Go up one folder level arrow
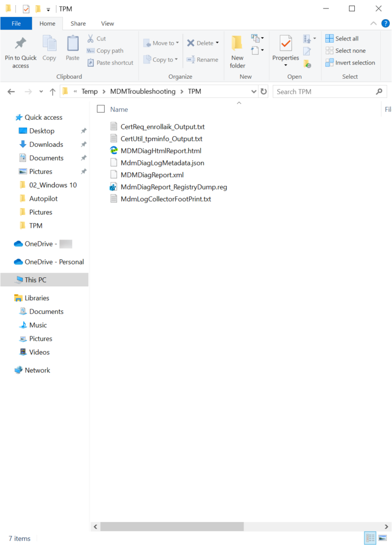The width and height of the screenshot is (392, 545). 53,92
